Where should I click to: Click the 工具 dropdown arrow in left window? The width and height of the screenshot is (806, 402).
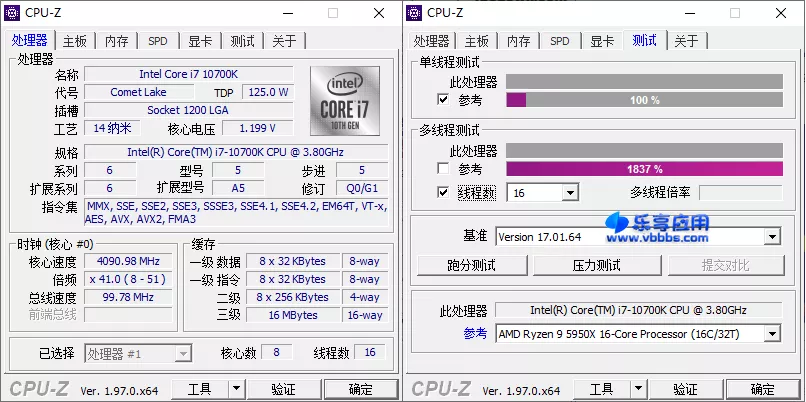tap(236, 389)
